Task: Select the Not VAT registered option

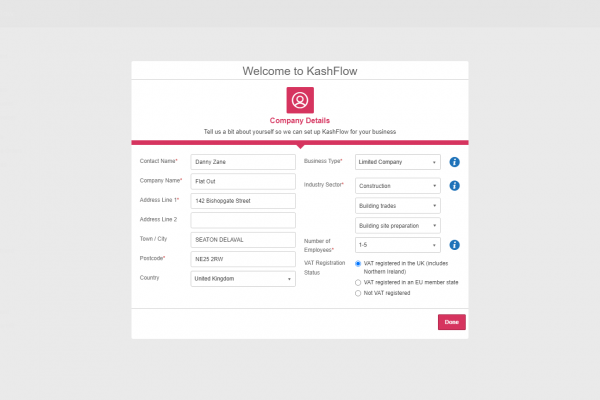Action: point(358,293)
